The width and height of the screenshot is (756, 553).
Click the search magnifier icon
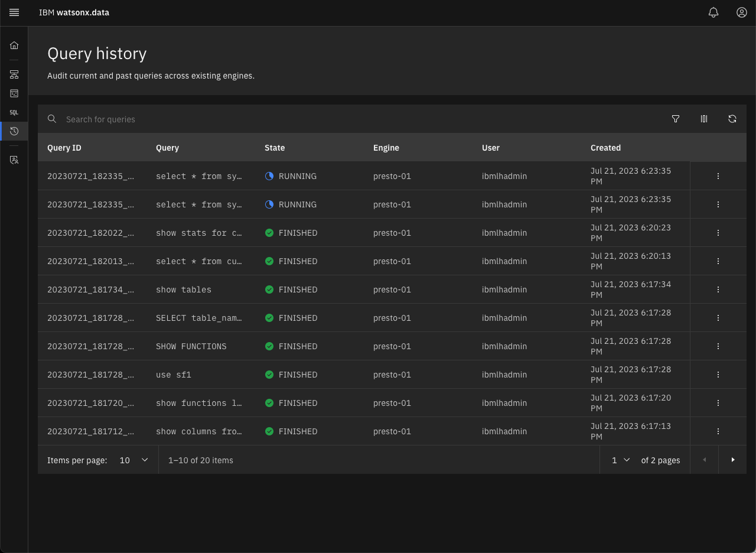(x=52, y=119)
